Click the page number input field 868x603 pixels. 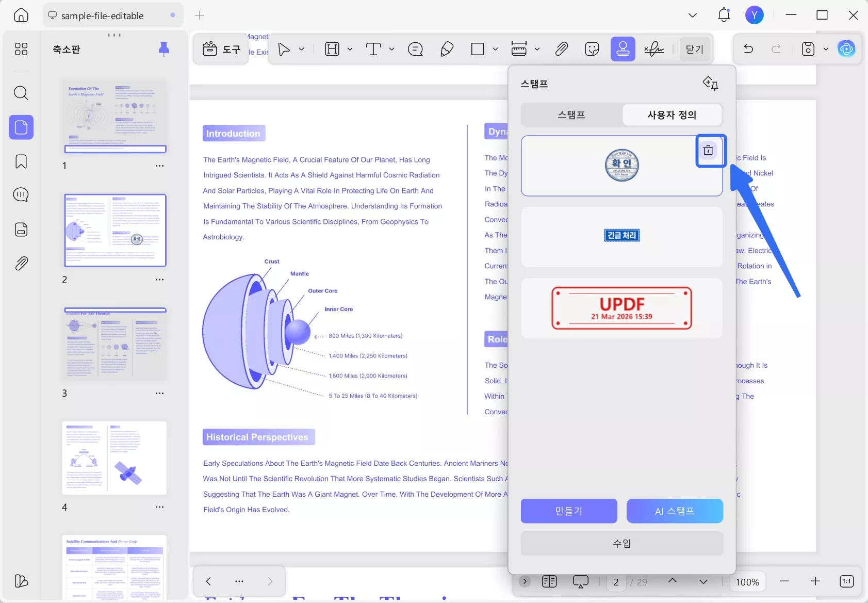pos(616,582)
